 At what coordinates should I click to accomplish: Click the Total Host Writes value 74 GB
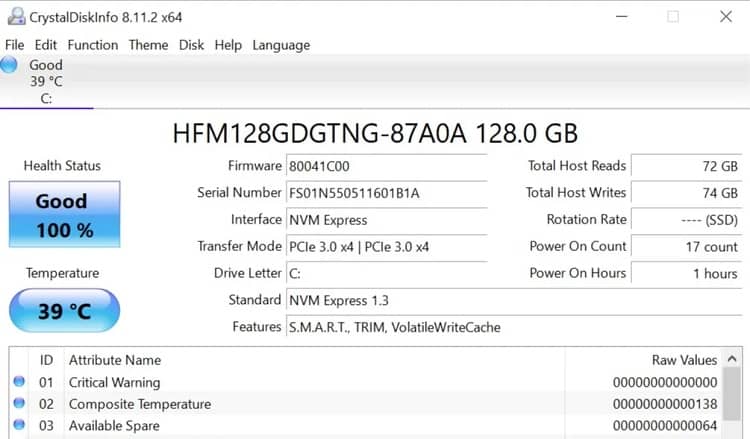click(686, 193)
